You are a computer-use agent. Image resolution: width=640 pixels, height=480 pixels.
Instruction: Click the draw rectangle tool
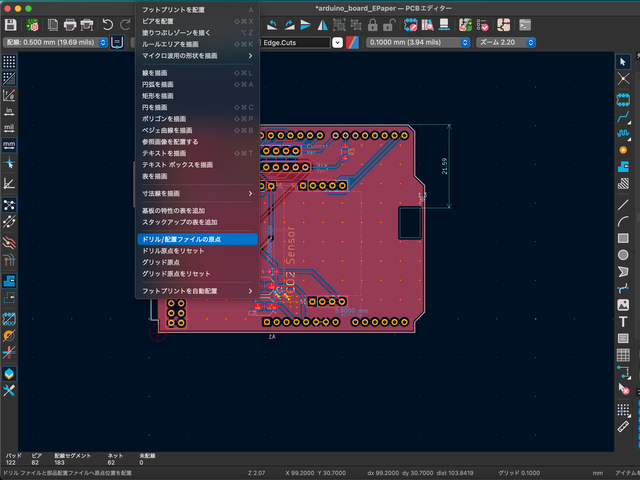(624, 238)
